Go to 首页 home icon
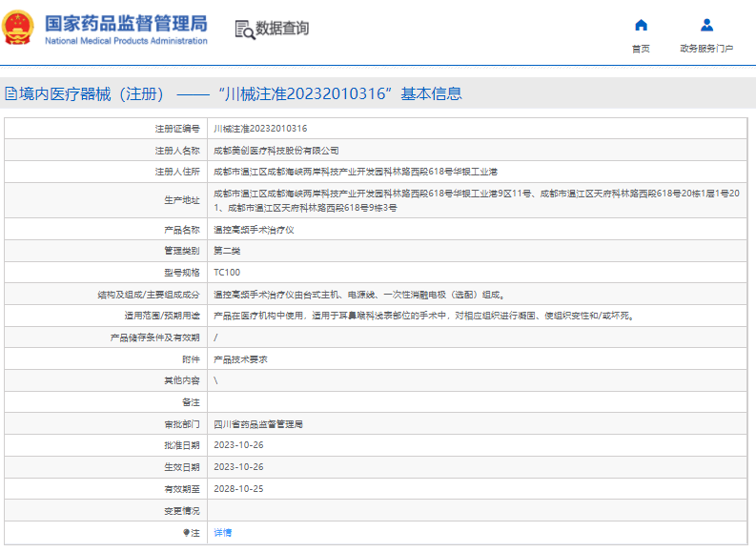The image size is (756, 552). pos(641,25)
